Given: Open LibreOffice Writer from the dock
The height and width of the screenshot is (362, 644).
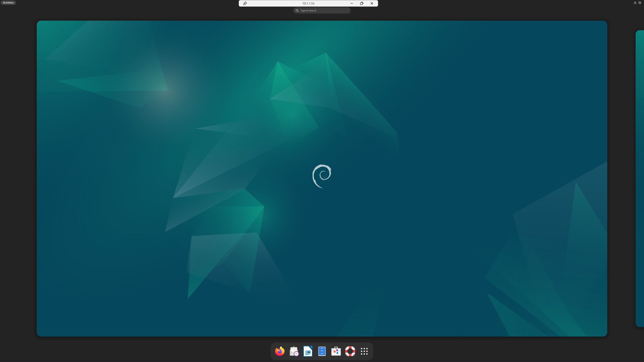Looking at the screenshot, I should click(308, 351).
